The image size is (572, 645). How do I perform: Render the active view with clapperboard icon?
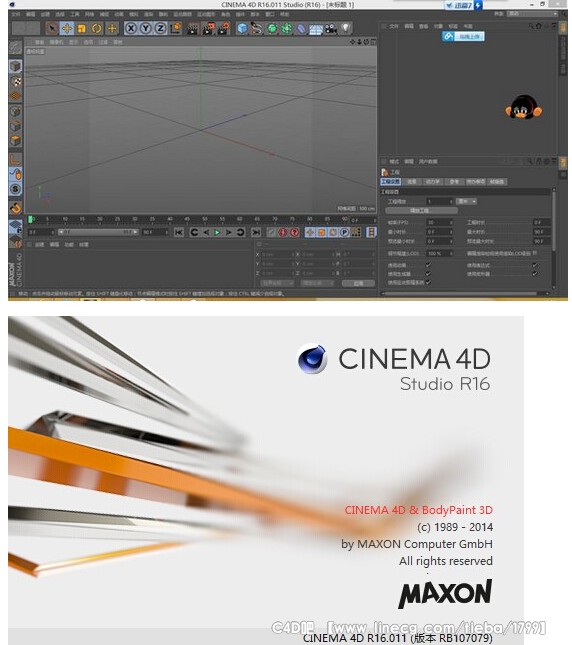coord(192,28)
